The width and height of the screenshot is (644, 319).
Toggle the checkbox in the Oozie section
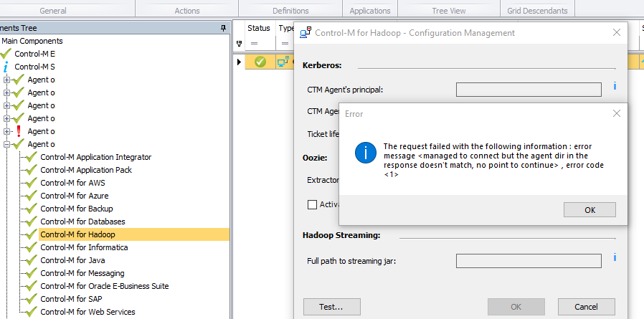point(312,204)
